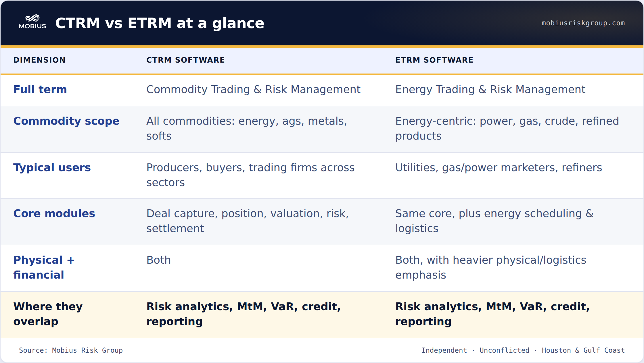
Task: Select the 'Commodity scope' row label
Action: coord(66,121)
